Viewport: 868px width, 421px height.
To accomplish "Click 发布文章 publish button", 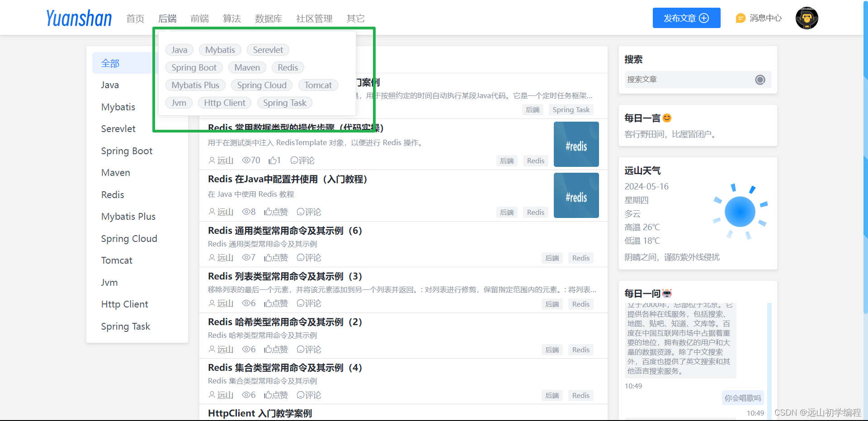I will 686,18.
